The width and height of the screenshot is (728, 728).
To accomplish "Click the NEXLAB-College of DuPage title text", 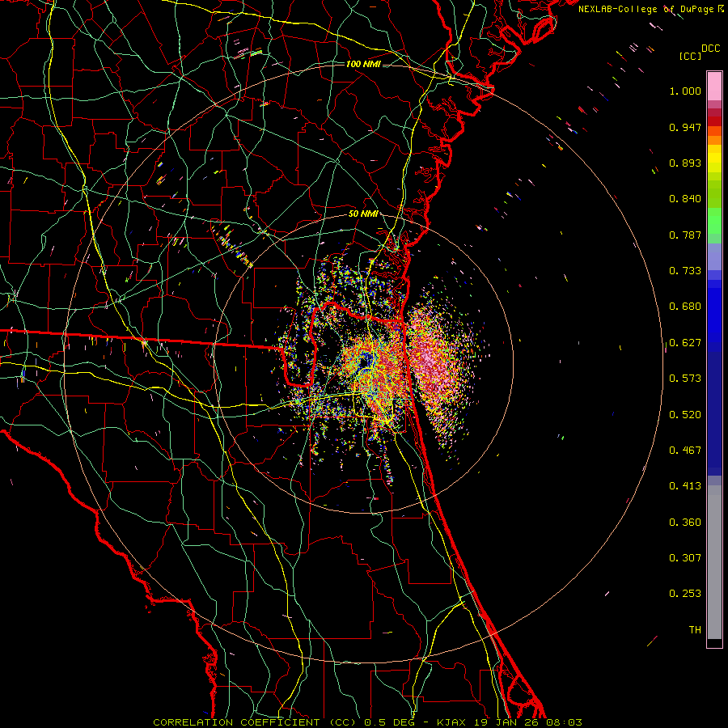I will (x=647, y=9).
